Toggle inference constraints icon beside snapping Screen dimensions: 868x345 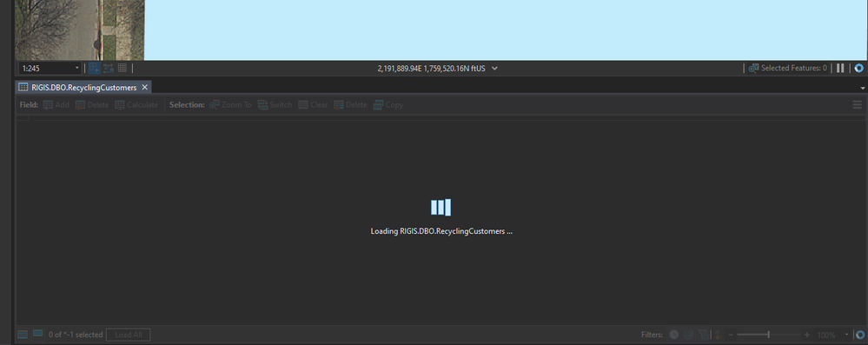[109, 68]
